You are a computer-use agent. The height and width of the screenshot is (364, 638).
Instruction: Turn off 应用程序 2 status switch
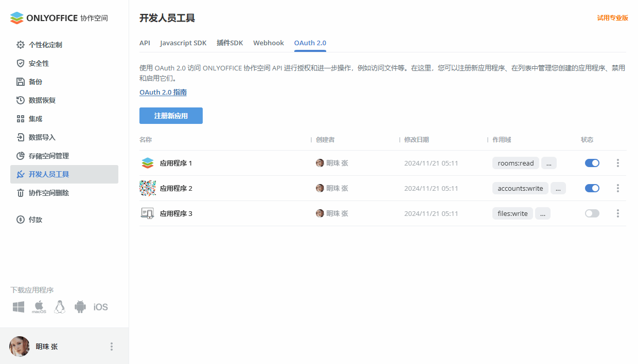tap(592, 188)
